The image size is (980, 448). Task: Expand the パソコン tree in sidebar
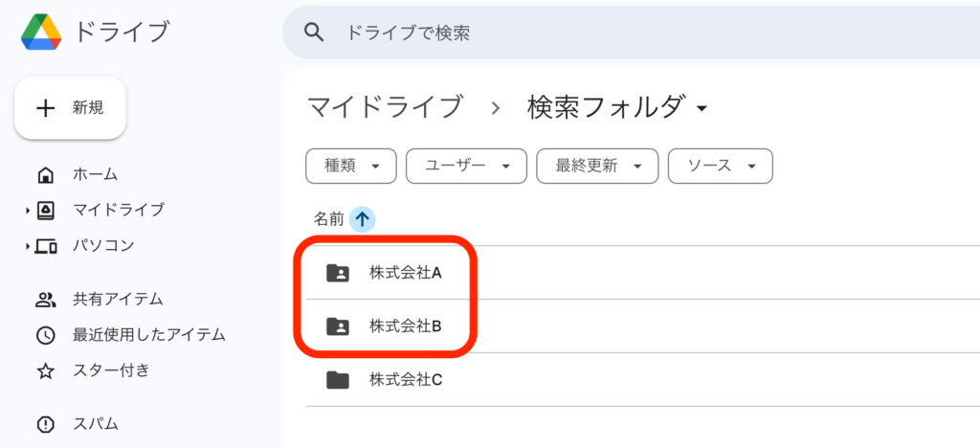(x=28, y=246)
